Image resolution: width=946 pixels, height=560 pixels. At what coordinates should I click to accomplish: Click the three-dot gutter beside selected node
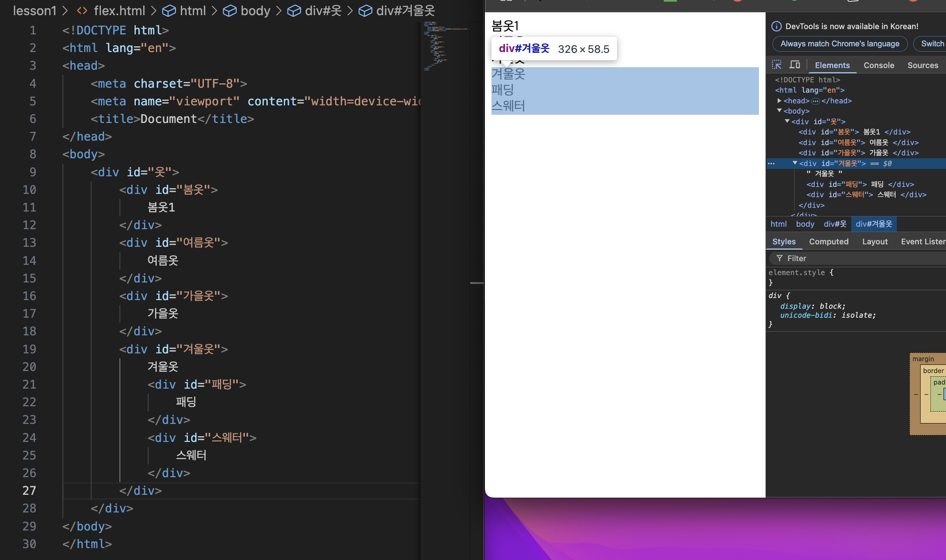point(771,164)
